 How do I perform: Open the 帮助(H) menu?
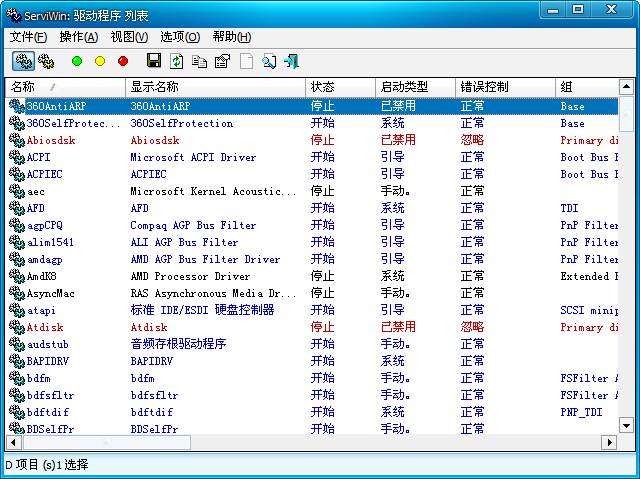click(x=231, y=37)
